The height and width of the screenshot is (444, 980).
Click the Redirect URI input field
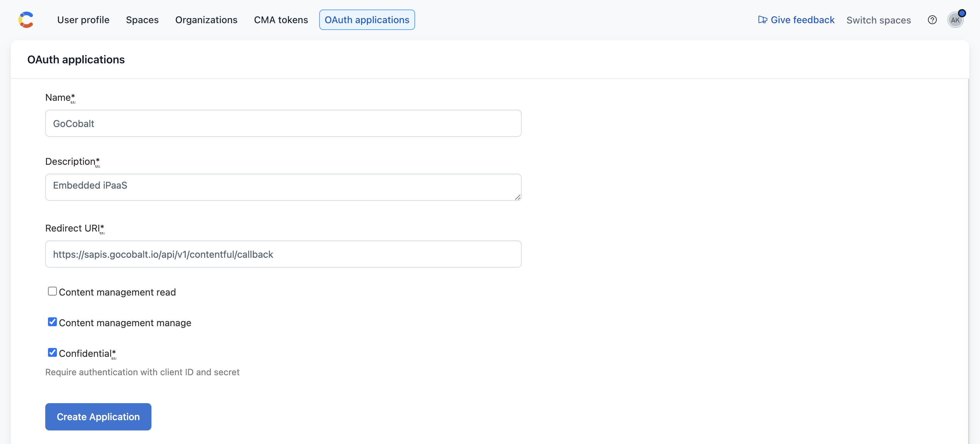[283, 254]
